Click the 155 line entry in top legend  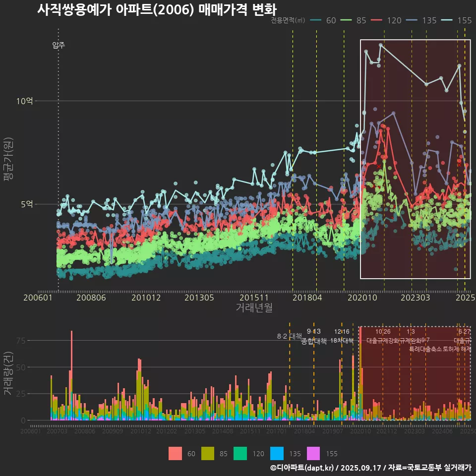coord(457,20)
